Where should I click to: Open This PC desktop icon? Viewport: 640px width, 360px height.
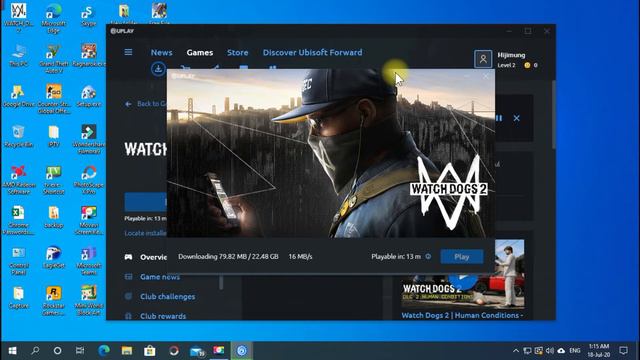pos(18,55)
